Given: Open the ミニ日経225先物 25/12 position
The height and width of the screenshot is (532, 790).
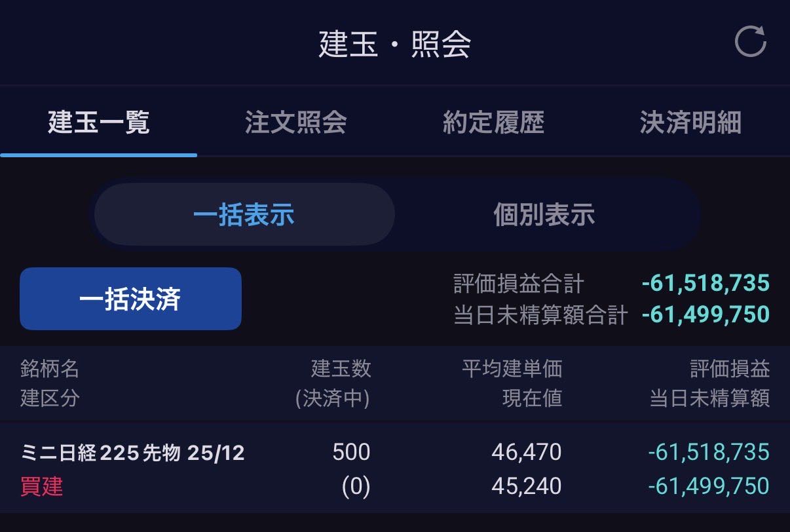Looking at the screenshot, I should tap(133, 453).
